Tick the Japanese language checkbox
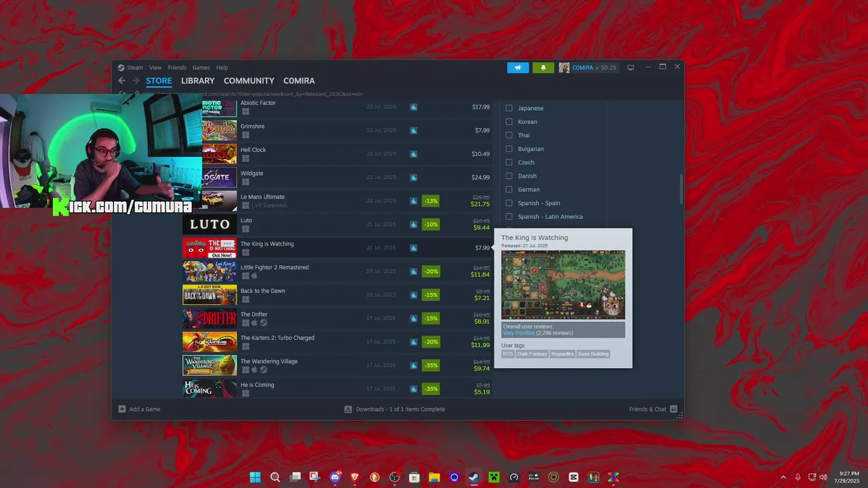This screenshot has width=868, height=488. point(509,108)
